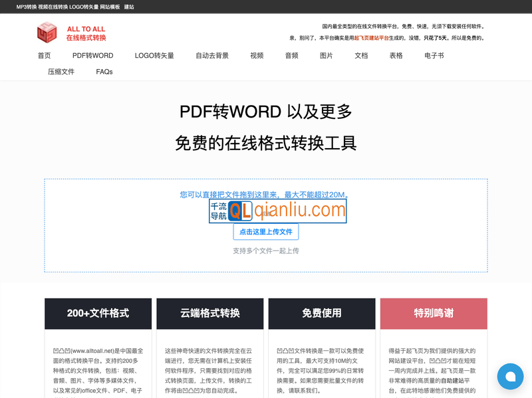Open the 文档 conversion menu
The width and height of the screenshot is (532, 398).
click(x=361, y=56)
